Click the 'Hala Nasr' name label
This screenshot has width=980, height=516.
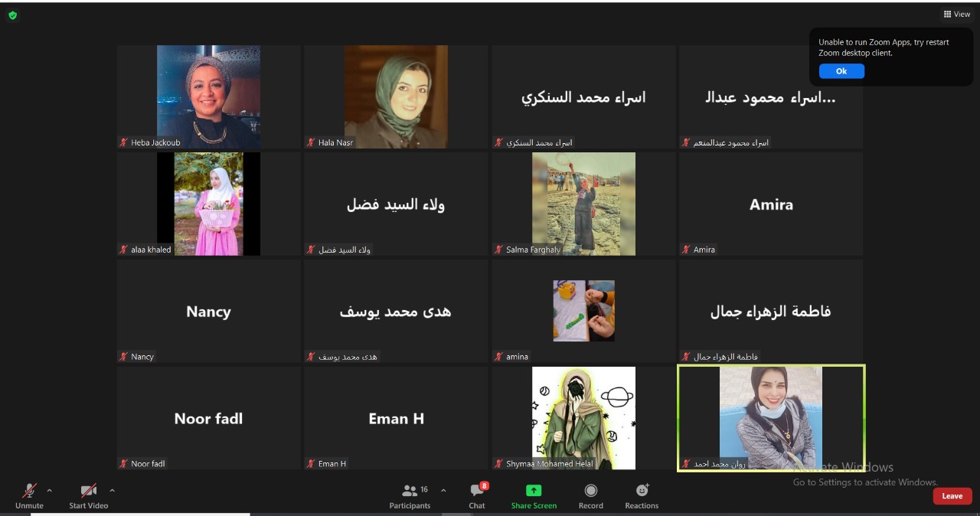335,142
